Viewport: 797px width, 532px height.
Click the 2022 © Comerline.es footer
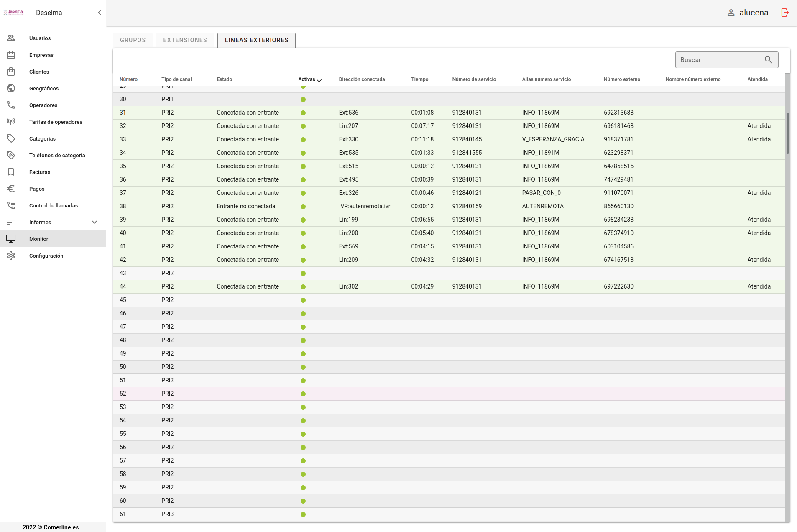click(51, 527)
